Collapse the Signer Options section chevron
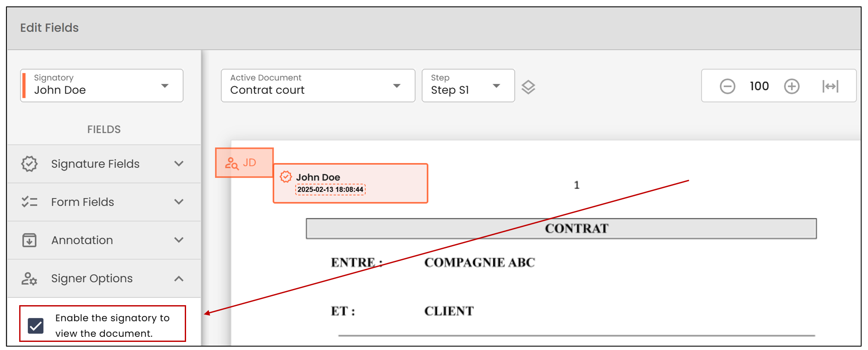This screenshot has width=868, height=350. click(179, 279)
